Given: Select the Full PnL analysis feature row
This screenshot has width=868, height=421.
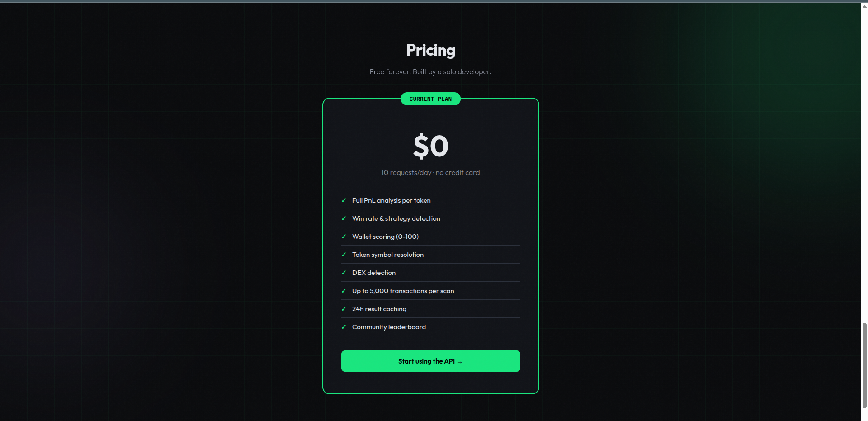Looking at the screenshot, I should (x=430, y=200).
